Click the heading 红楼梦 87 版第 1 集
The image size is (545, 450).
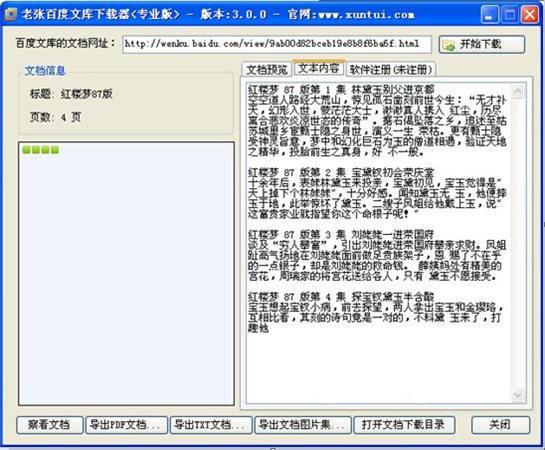coord(341,89)
